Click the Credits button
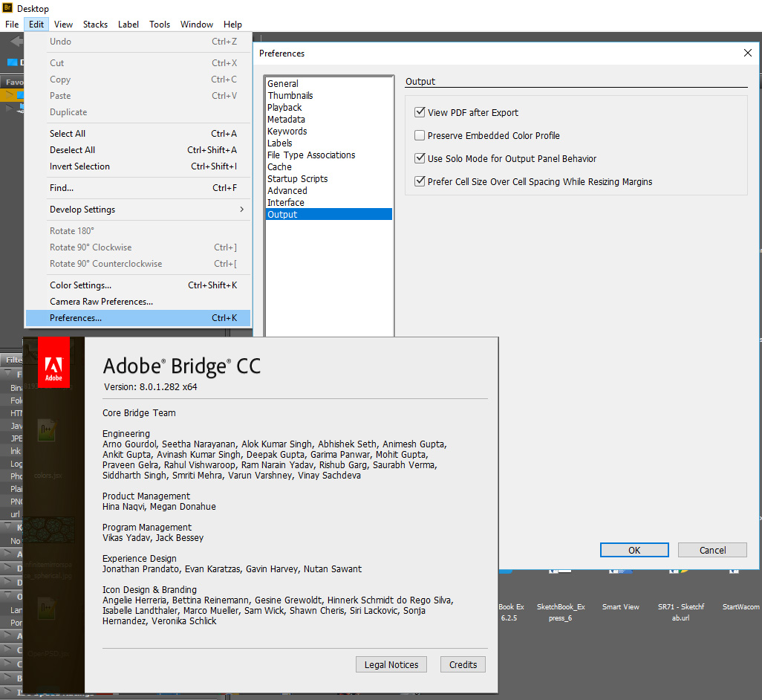This screenshot has height=700, width=762. pos(463,664)
